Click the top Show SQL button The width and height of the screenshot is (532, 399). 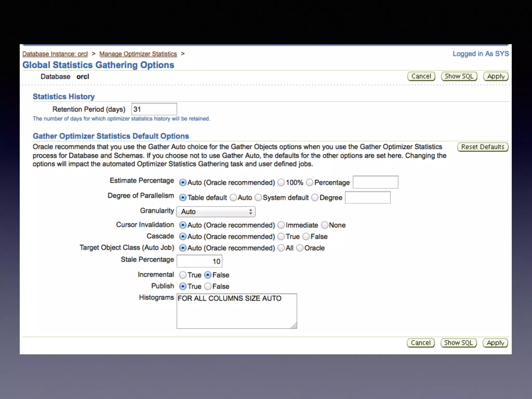(459, 76)
